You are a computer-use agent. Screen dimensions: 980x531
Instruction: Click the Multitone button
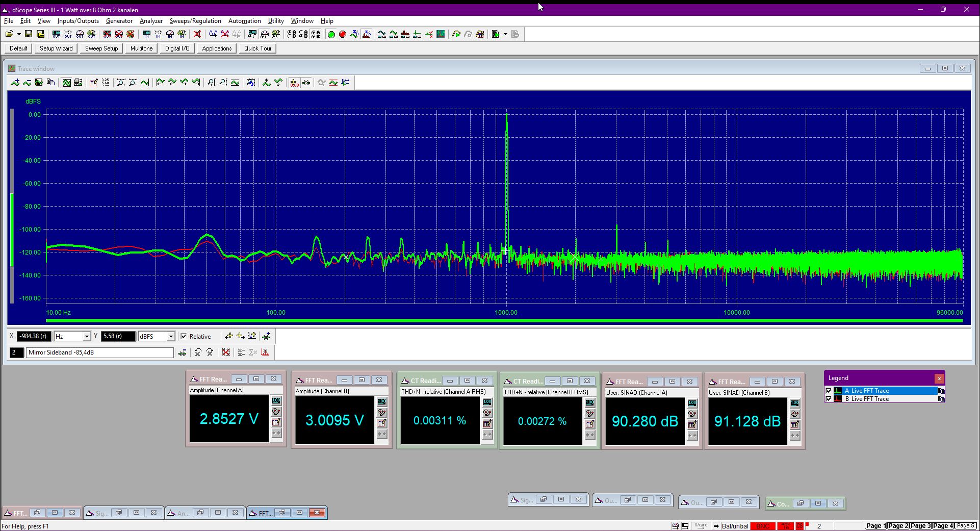(x=141, y=48)
